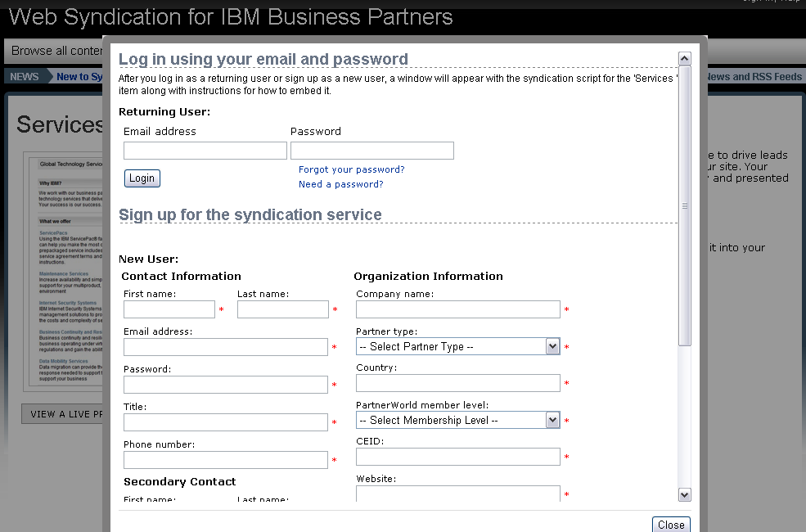Focus the returning user Password field
806x532 pixels.
point(372,151)
